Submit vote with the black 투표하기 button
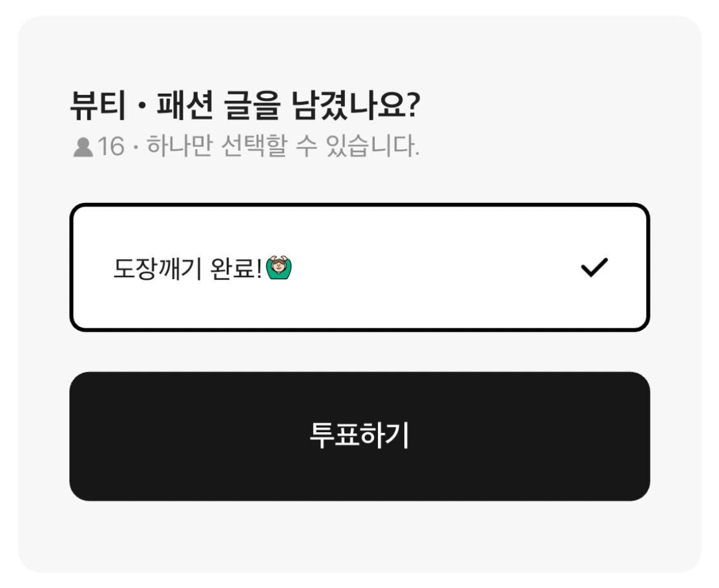Viewport: 719px width, 588px height. point(359,436)
